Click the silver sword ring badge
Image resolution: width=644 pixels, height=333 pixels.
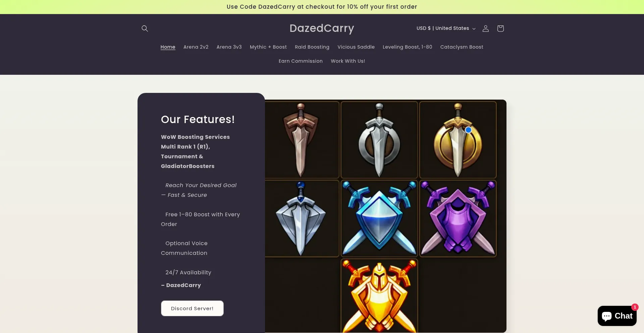coord(379,140)
